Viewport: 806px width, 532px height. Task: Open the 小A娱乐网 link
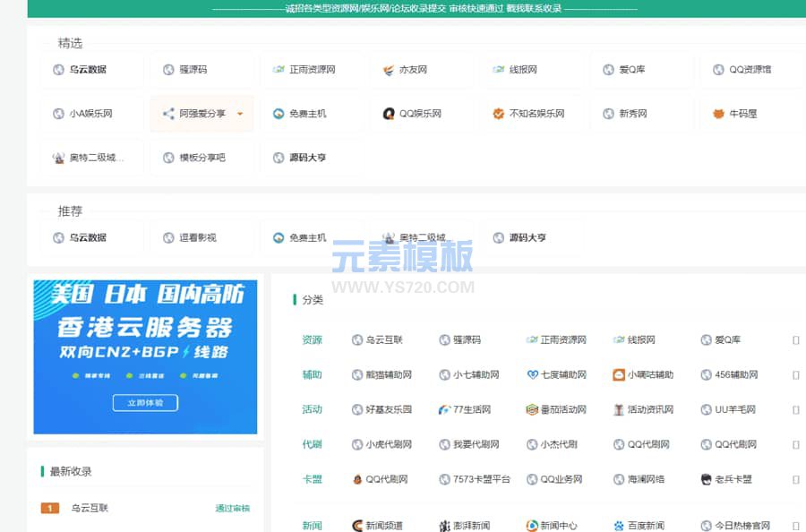tap(92, 114)
